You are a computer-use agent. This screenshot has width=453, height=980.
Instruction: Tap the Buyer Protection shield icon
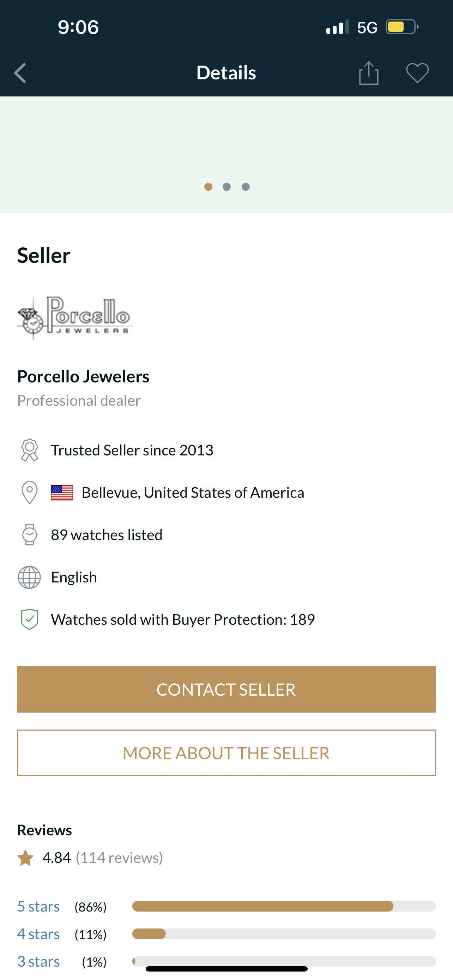pos(29,619)
